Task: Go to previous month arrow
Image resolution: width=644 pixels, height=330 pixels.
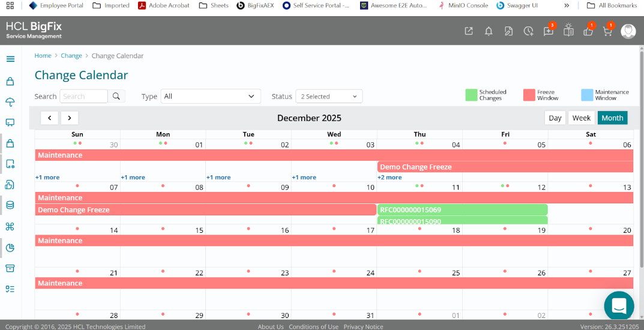Action: coord(49,118)
